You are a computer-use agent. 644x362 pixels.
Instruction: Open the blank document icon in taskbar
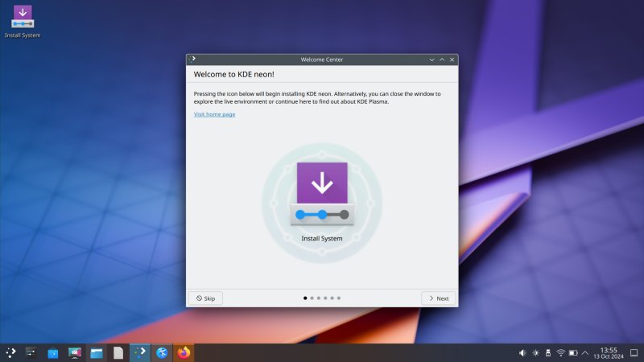tap(118, 352)
